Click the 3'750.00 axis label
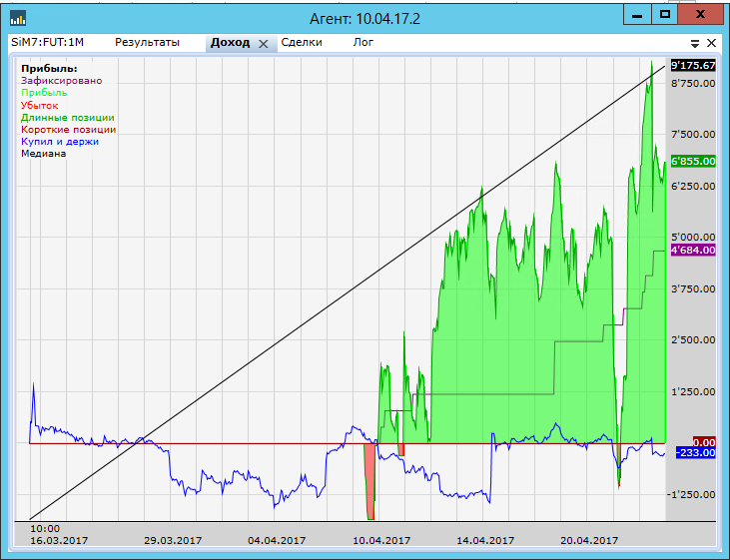Screen dimensions: 730x560 pyautogui.click(x=693, y=289)
